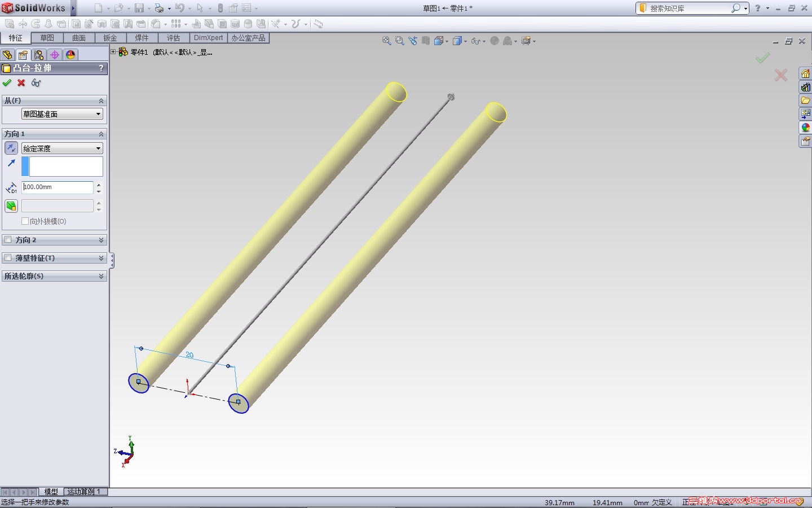Collapse the 从(F) section
The image size is (812, 508).
point(101,100)
